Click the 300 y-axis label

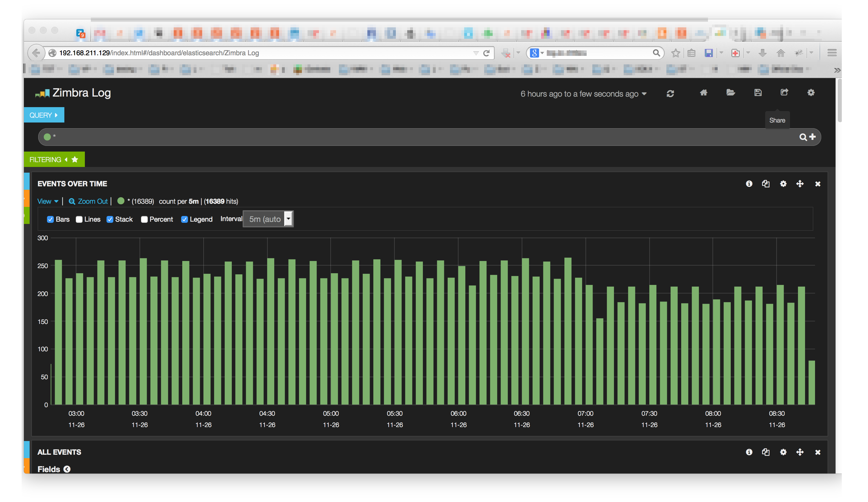[43, 238]
